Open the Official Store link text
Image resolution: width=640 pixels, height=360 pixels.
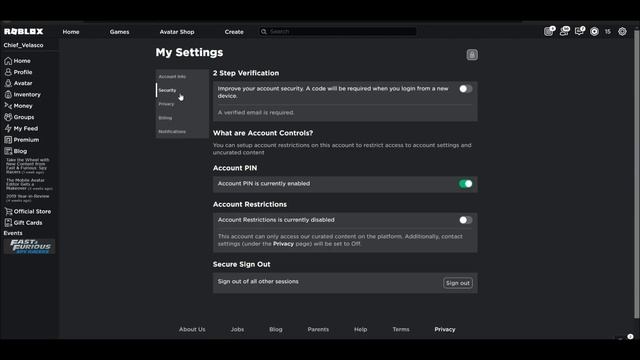[32, 211]
